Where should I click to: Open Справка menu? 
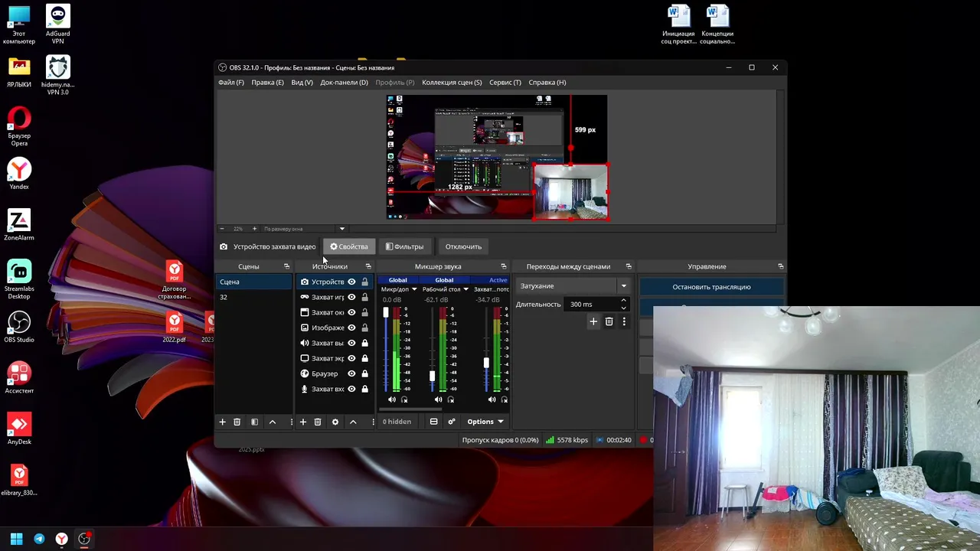coord(547,82)
